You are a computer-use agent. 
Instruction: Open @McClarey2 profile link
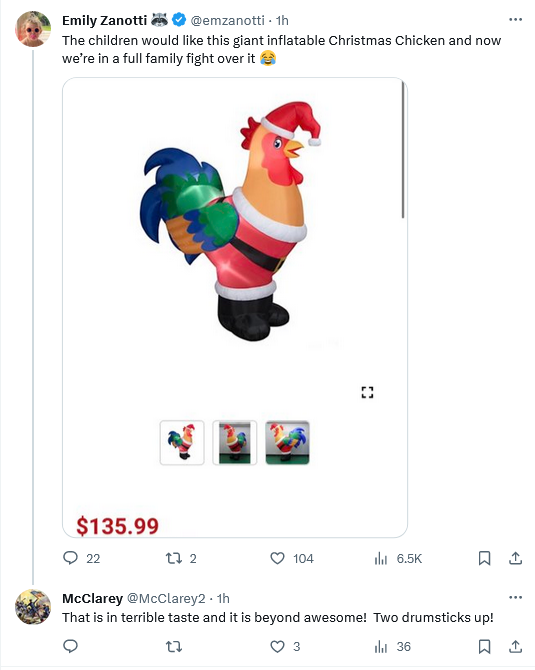coord(166,598)
